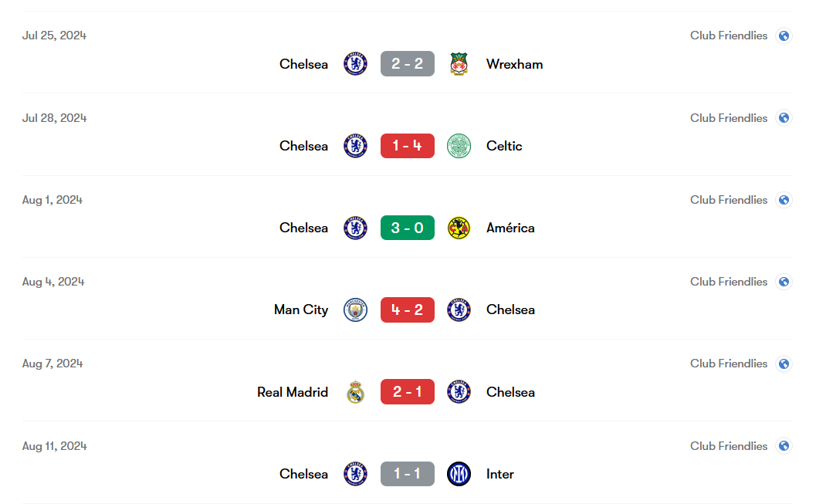The height and width of the screenshot is (504, 816).
Task: Click the Inter team name
Action: pos(499,475)
